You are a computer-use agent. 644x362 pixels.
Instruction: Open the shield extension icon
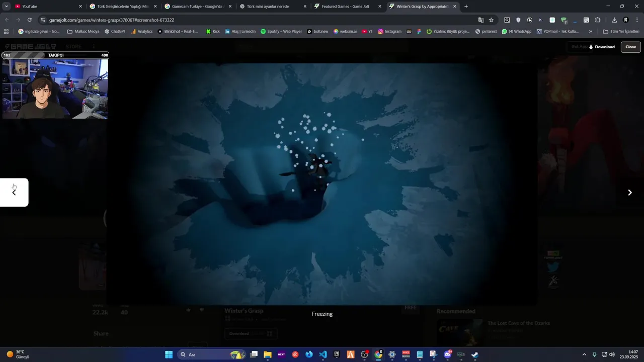(x=518, y=20)
